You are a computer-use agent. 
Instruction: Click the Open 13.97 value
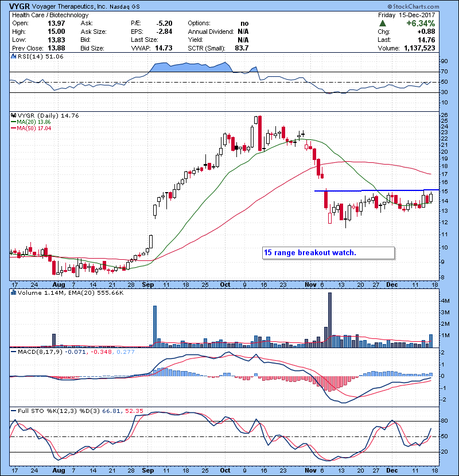56,24
